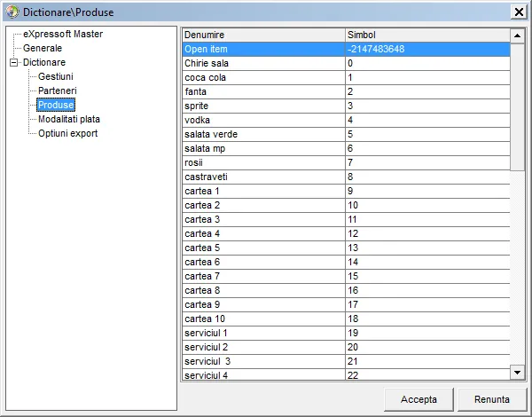Click the scroll down arrow in product list
Viewport: 532px width, 417px height.
pos(518,373)
